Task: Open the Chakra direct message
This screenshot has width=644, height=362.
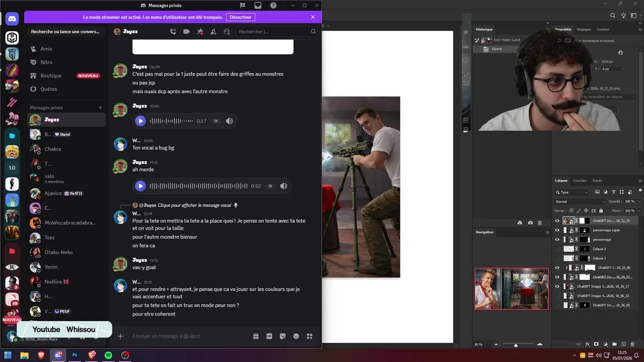Action: click(x=66, y=149)
